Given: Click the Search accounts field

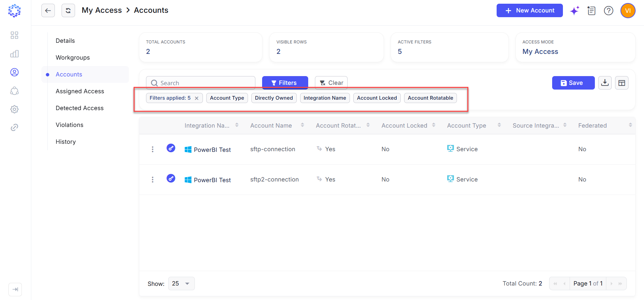Looking at the screenshot, I should 201,83.
